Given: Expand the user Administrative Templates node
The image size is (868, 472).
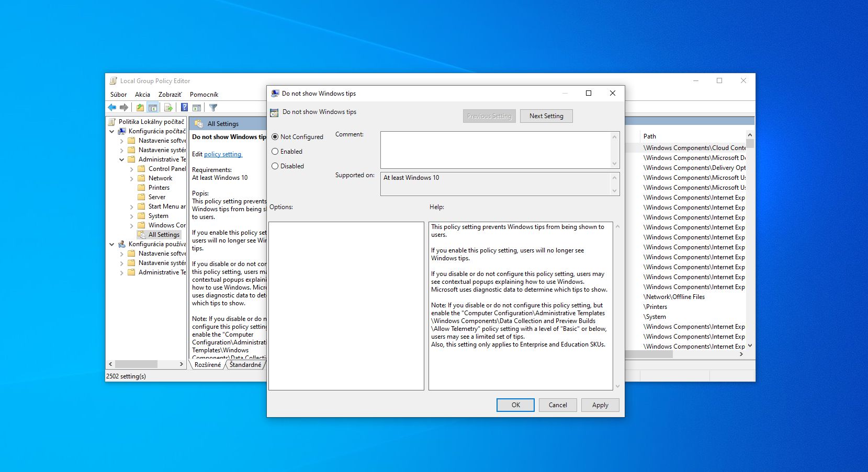Looking at the screenshot, I should tap(121, 273).
